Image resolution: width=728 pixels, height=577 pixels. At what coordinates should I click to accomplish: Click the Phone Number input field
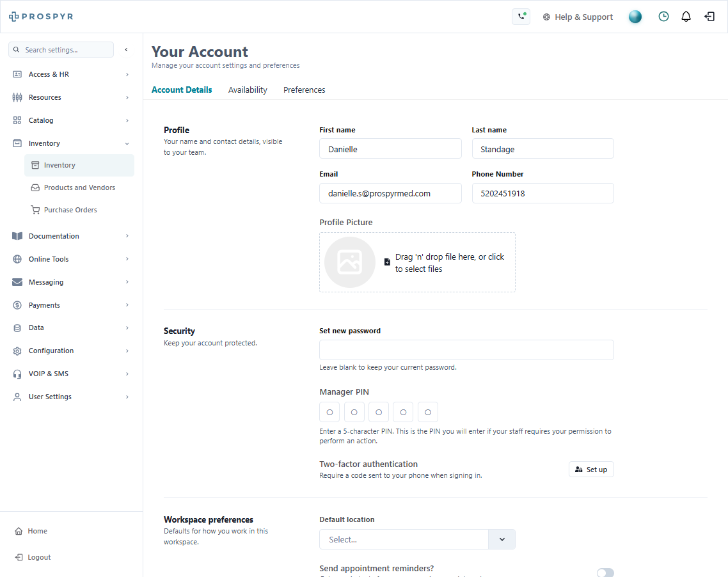click(x=542, y=193)
